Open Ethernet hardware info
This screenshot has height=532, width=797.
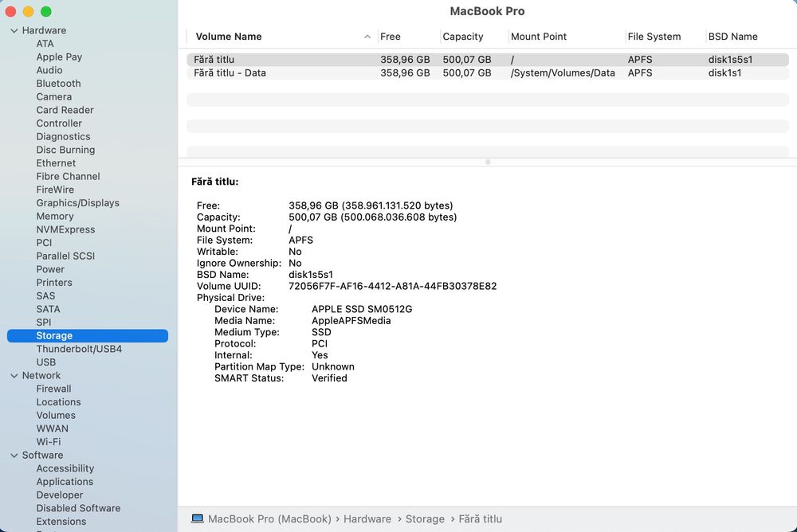pyautogui.click(x=56, y=163)
